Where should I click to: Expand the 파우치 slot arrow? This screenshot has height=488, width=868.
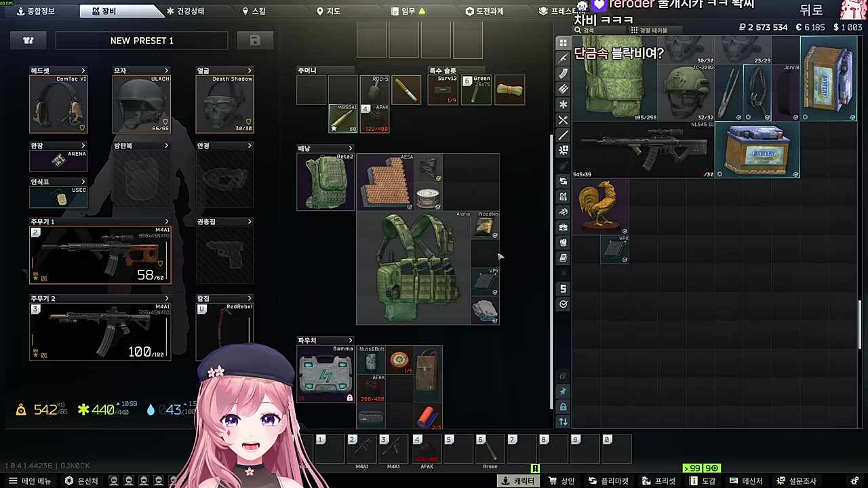click(x=351, y=340)
